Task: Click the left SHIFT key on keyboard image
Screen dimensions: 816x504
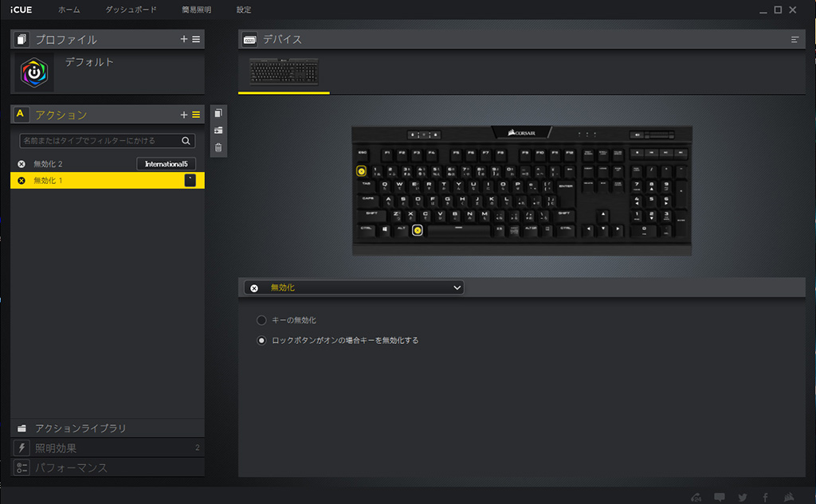Action: click(x=371, y=215)
